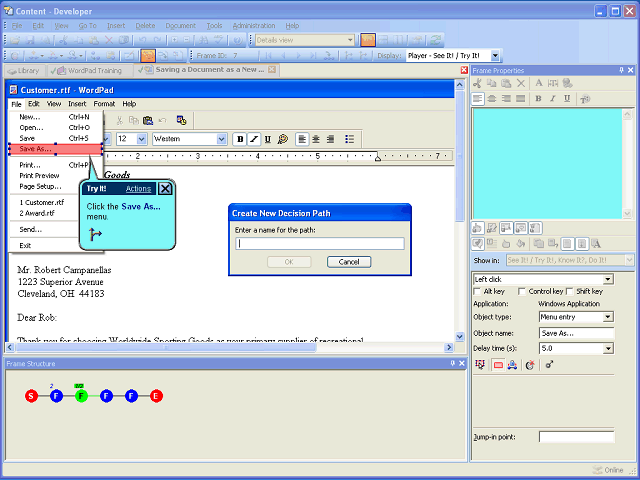Check the Shift key checkbox
The image size is (640, 480).
(570, 291)
